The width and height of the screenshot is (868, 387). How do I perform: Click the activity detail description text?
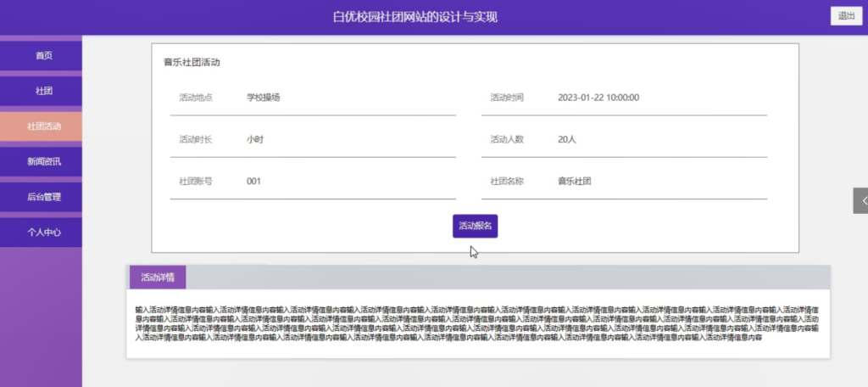pyautogui.click(x=476, y=323)
